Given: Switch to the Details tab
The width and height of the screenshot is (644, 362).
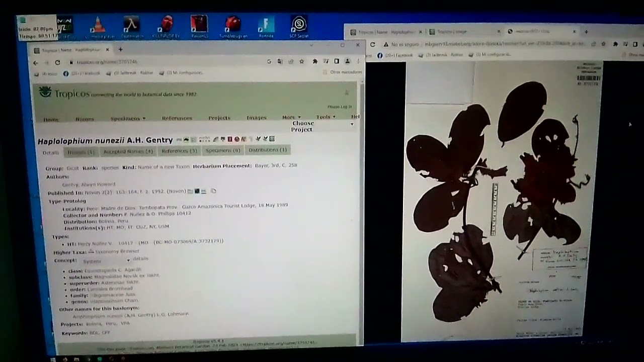Looking at the screenshot, I should pos(50,152).
